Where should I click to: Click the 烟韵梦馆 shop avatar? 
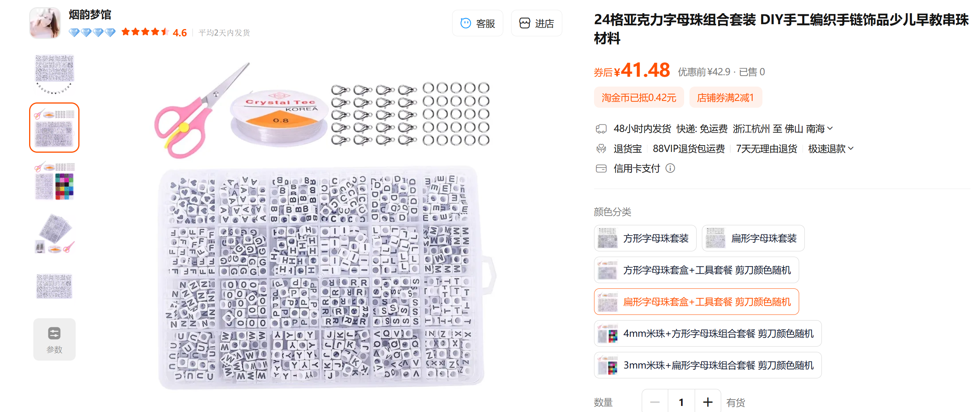[x=45, y=23]
